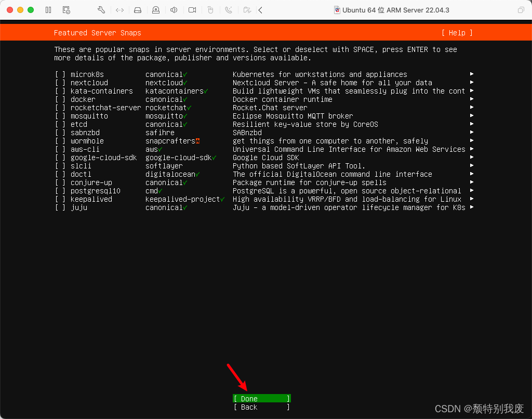Click the conjure-up snap name
This screenshot has width=532, height=419.
click(91, 182)
